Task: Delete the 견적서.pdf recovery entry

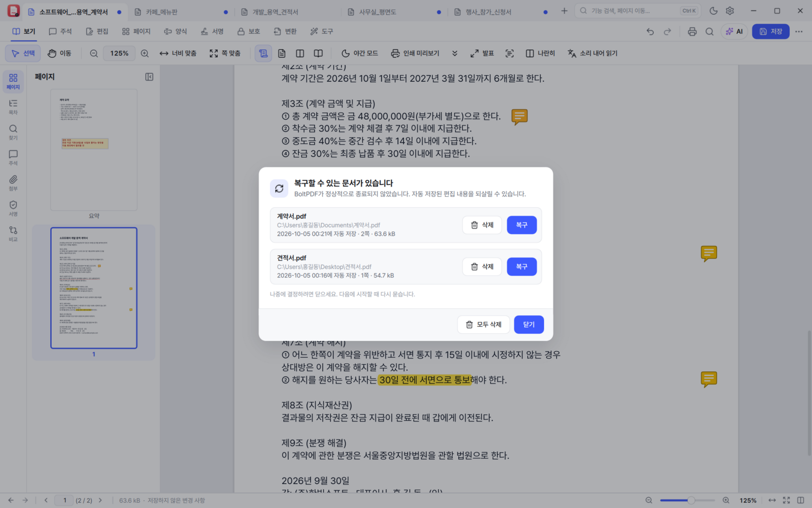Action: (482, 267)
